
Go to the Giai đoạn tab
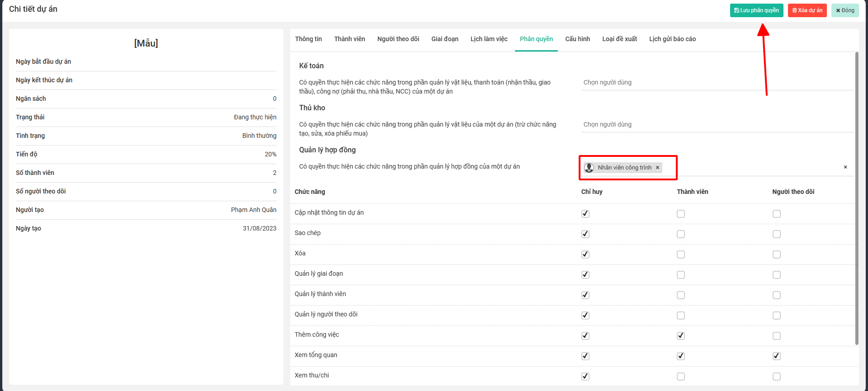(444, 39)
